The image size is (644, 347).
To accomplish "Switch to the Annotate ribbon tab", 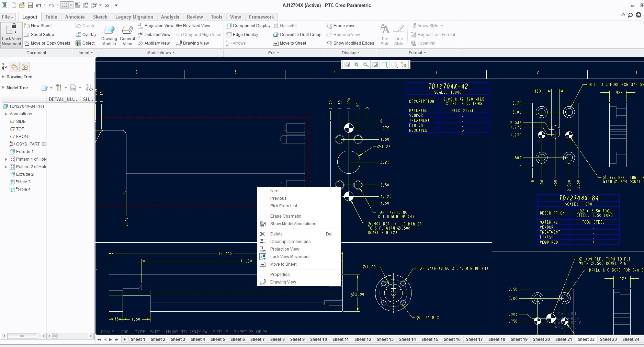I will 75,17.
